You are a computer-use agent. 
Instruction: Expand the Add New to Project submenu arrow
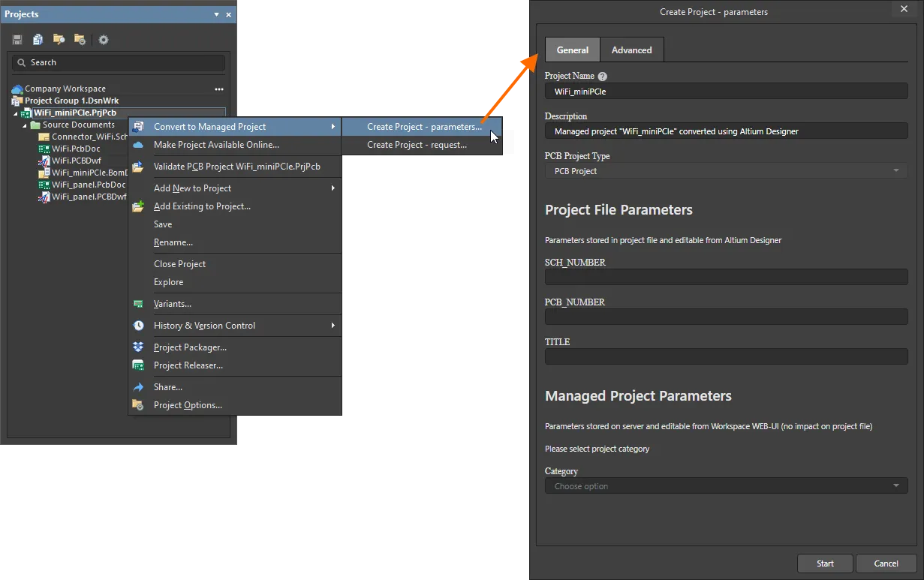[333, 188]
